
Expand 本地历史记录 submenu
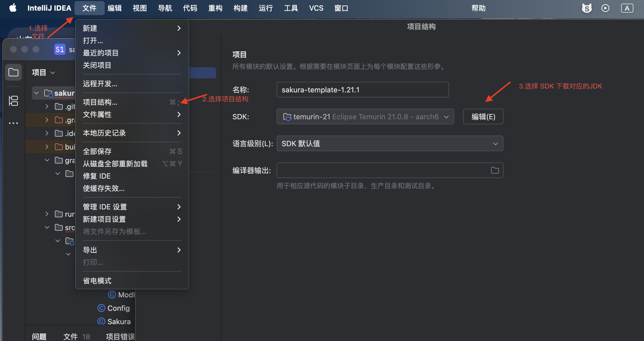[132, 133]
